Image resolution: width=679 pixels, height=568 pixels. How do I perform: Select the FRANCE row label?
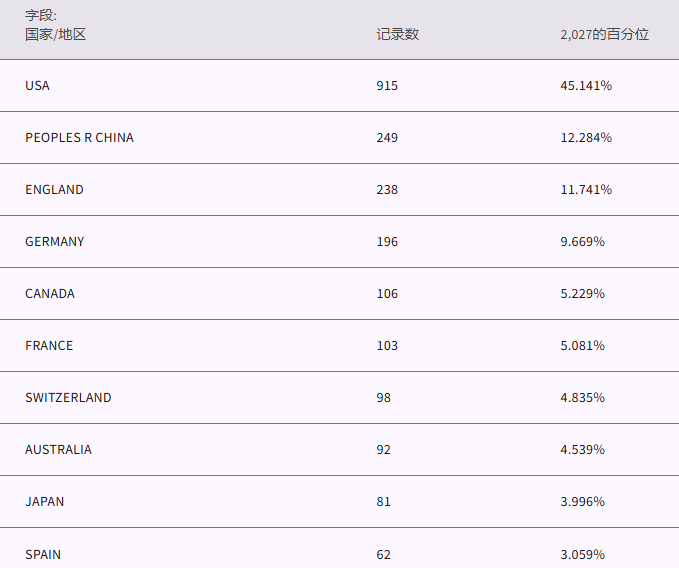(49, 346)
